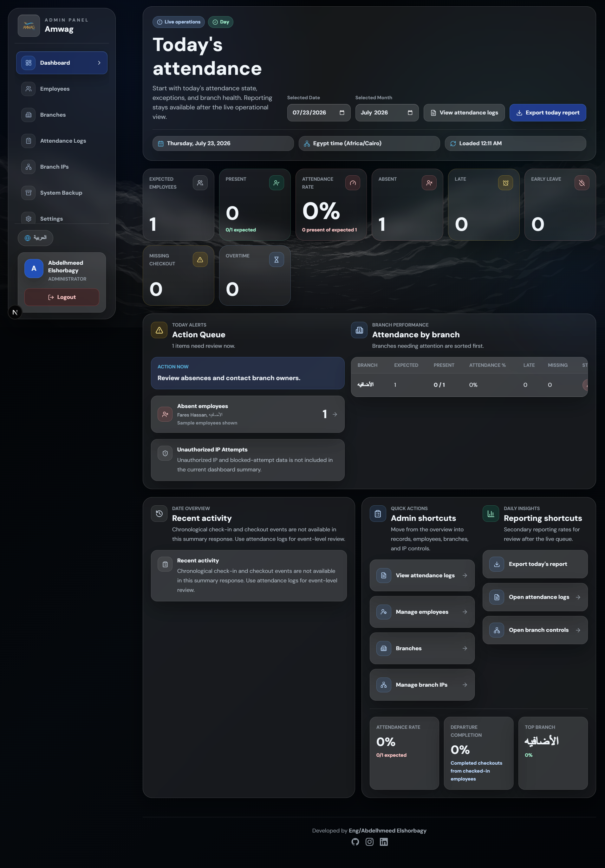Click the Expected Employees card icon
Viewport: 605px width, 868px height.
[200, 183]
